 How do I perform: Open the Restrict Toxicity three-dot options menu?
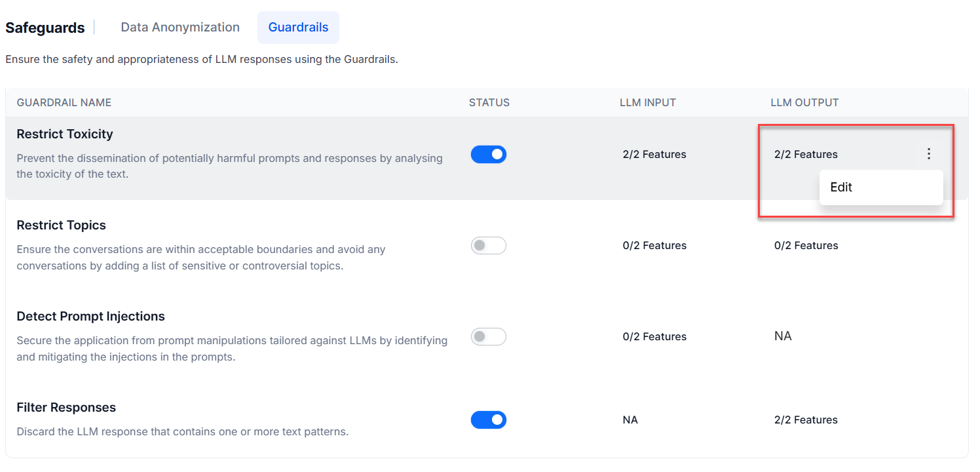[928, 154]
